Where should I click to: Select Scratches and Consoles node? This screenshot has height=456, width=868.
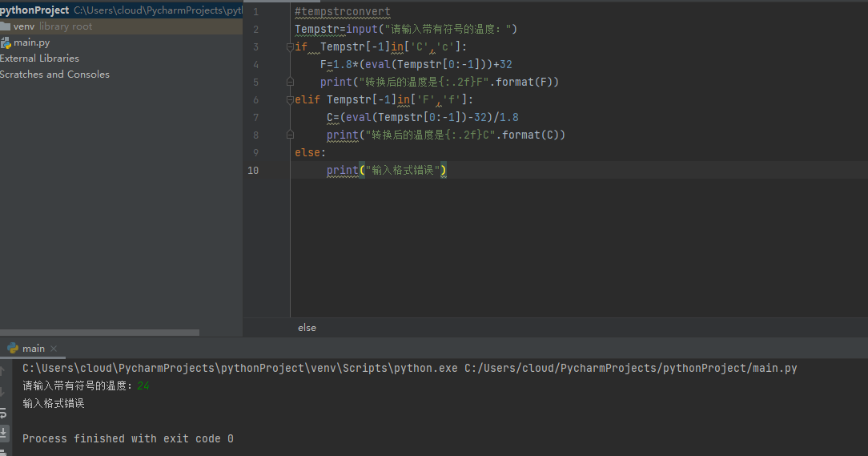(x=54, y=75)
